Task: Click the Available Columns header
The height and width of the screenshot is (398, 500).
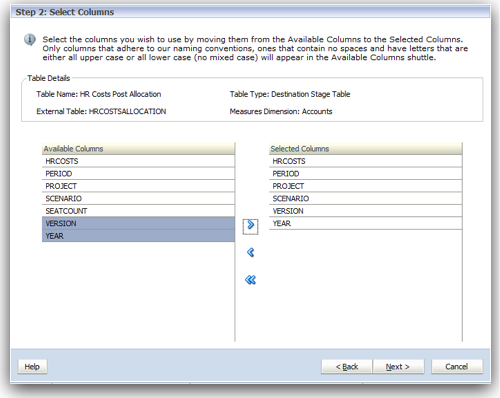Action: point(138,149)
